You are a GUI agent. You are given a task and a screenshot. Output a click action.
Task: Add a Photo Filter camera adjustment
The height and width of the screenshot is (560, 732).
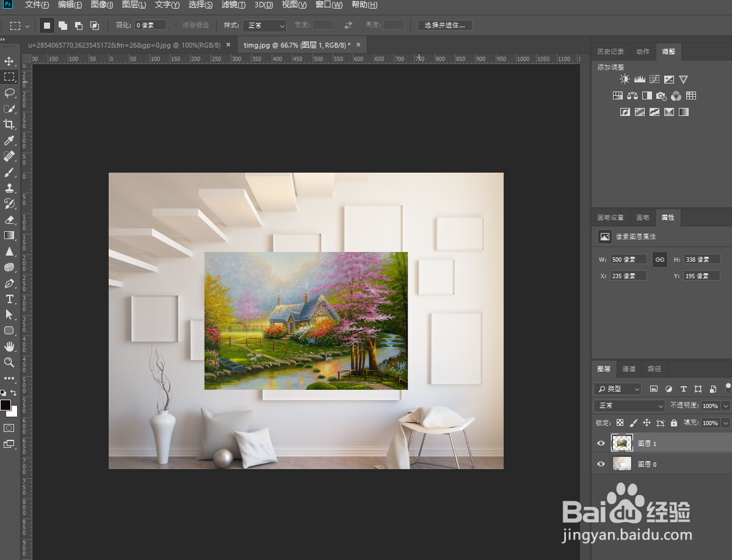(x=661, y=96)
